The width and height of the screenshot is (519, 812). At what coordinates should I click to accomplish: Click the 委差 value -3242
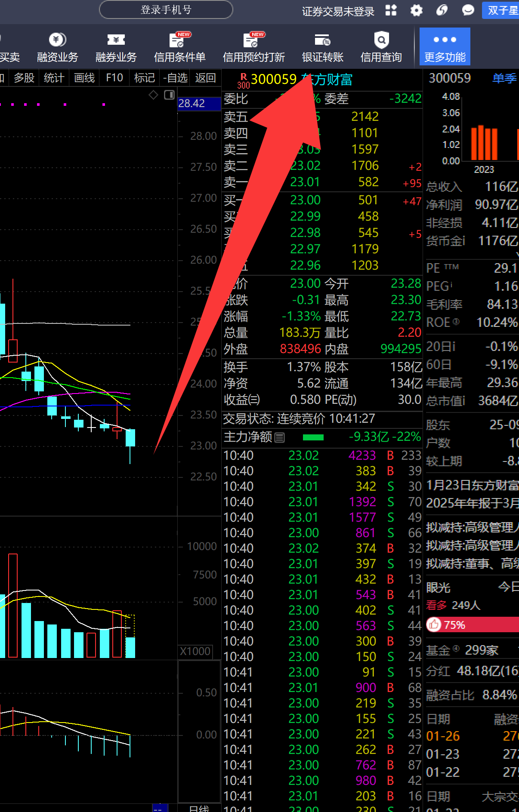405,98
